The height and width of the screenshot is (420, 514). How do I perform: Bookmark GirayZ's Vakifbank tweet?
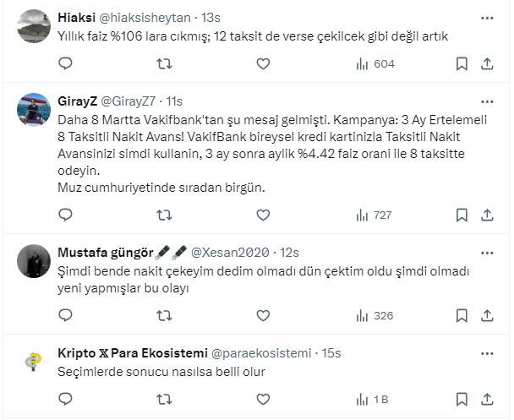(x=462, y=215)
